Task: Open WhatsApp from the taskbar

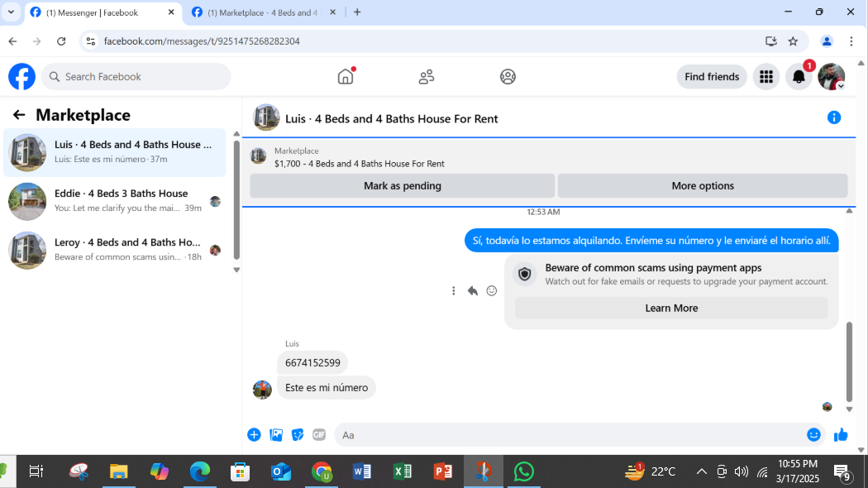Action: (523, 471)
